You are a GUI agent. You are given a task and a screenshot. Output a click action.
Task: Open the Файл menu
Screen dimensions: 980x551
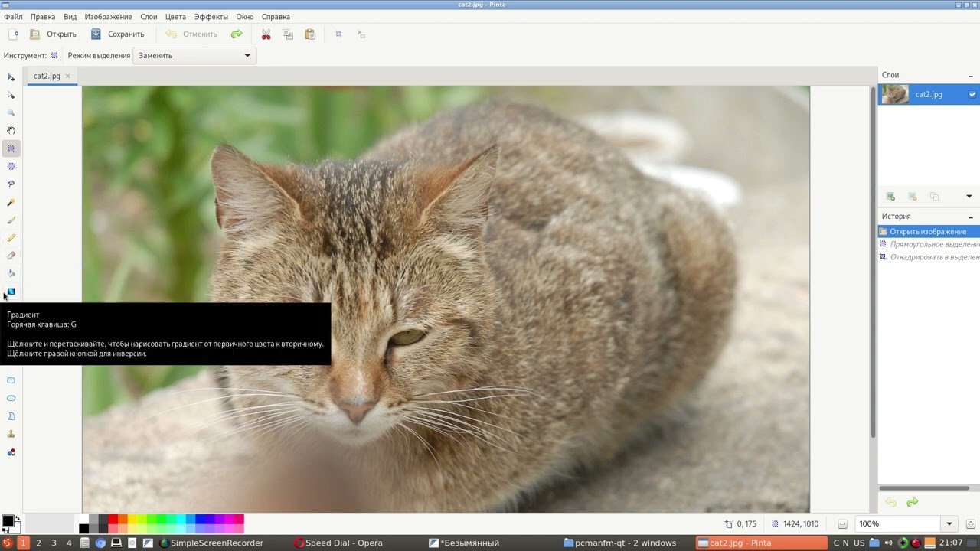(13, 16)
